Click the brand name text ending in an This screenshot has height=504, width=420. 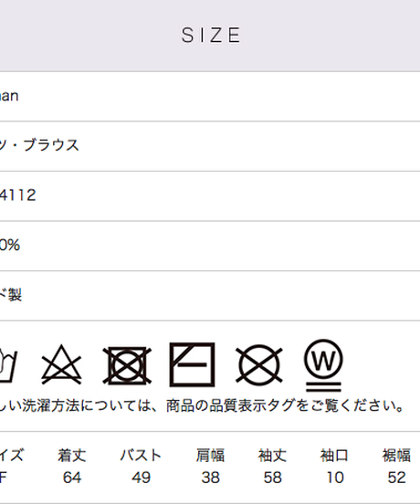click(x=9, y=96)
